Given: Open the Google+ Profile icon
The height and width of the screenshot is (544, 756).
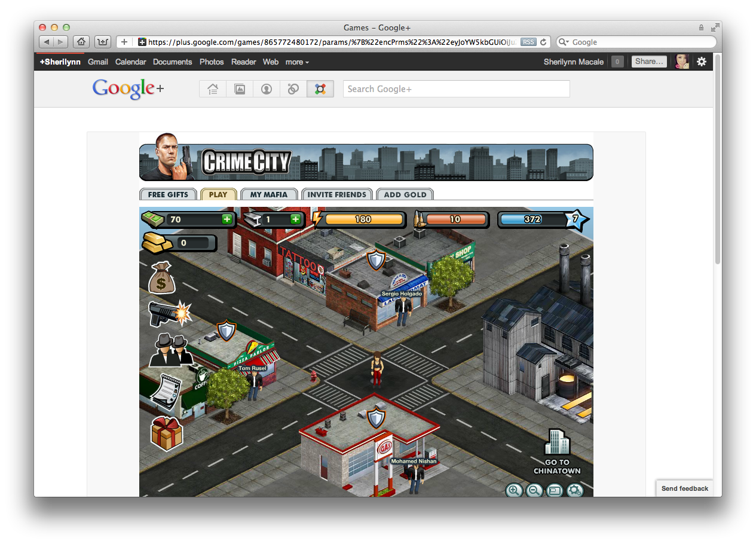Looking at the screenshot, I should [x=267, y=89].
